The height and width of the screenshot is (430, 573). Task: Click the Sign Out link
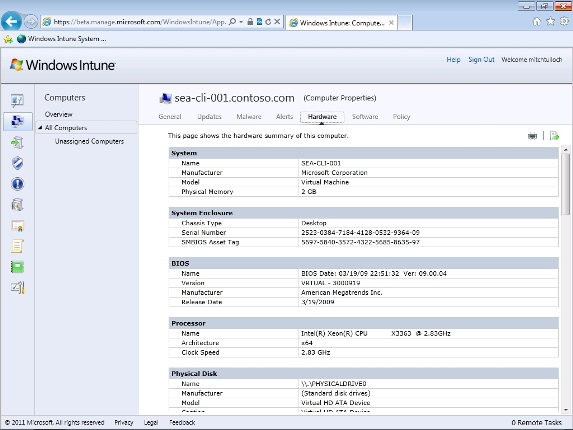[481, 60]
